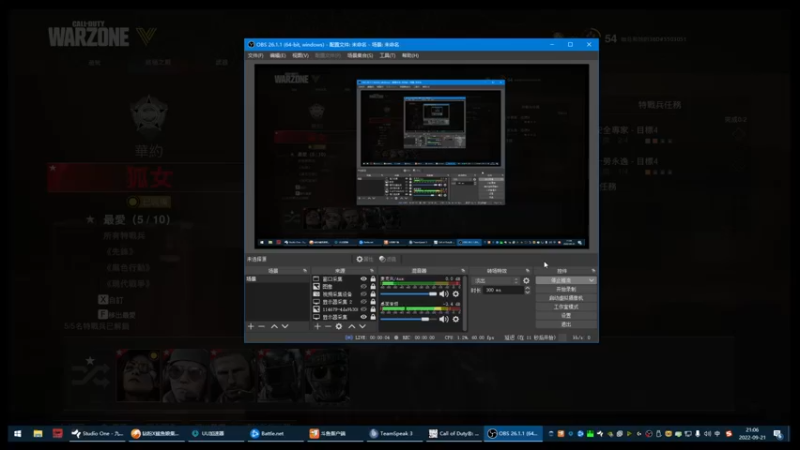Open File Explorer from taskbar

pos(38,434)
